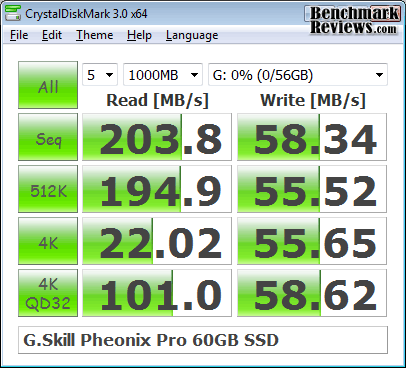Click the CrystalDiskMark app icon in title bar
Screen dimensions: 406x368
coord(13,13)
